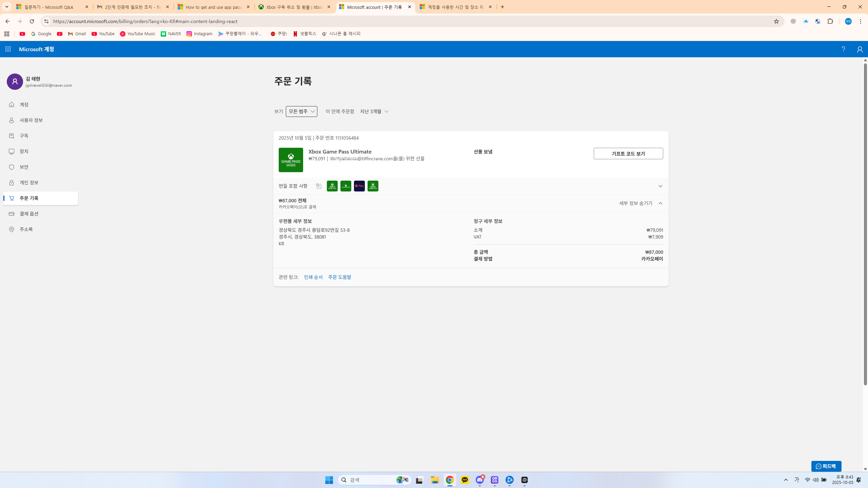Click the 기프트 코드 보기 button

tap(628, 154)
